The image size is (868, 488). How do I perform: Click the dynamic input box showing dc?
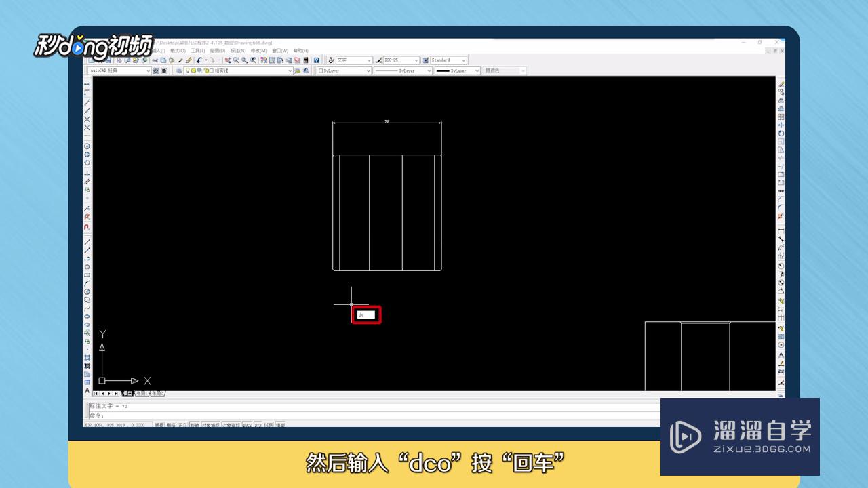[366, 314]
